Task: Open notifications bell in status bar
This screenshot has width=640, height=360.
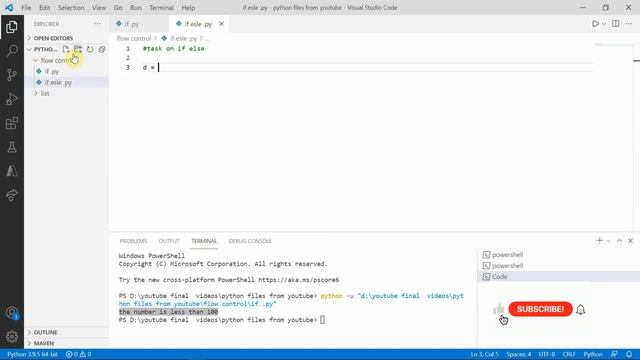Action: (x=629, y=354)
